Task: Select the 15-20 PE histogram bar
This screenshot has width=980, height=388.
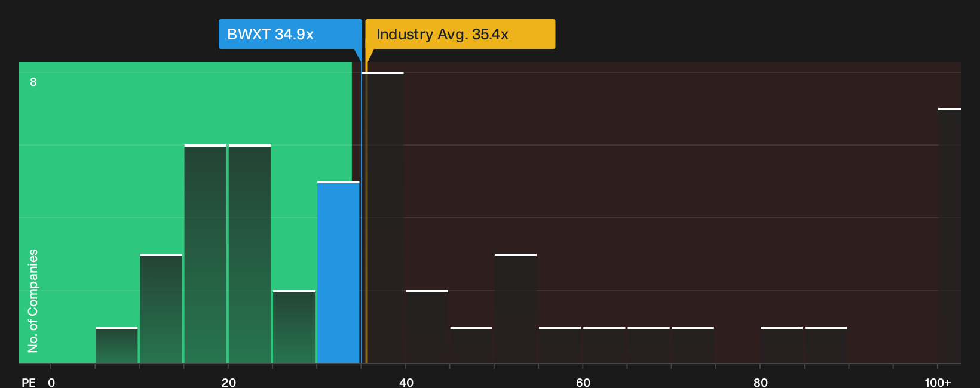Action: click(206, 254)
